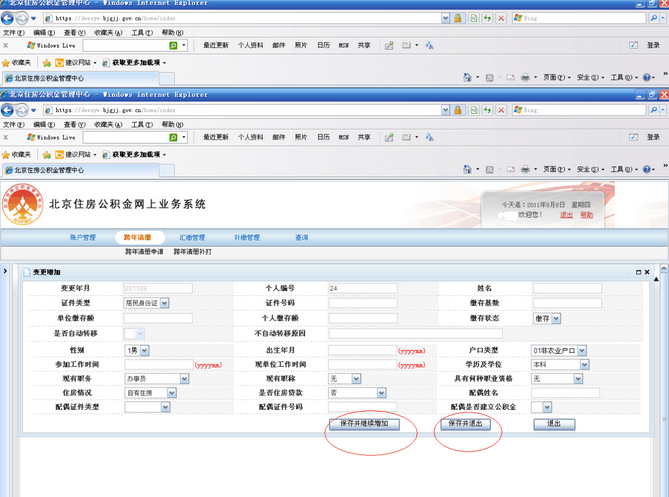The image size is (669, 497).
Task: Open the 查询 navigation tab
Action: pyautogui.click(x=302, y=238)
